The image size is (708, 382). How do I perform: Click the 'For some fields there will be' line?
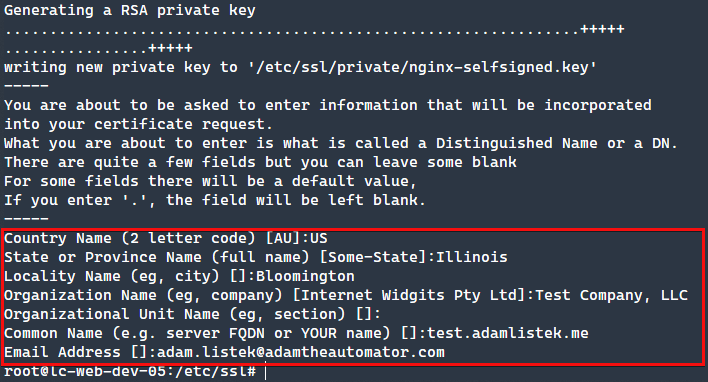click(x=210, y=181)
